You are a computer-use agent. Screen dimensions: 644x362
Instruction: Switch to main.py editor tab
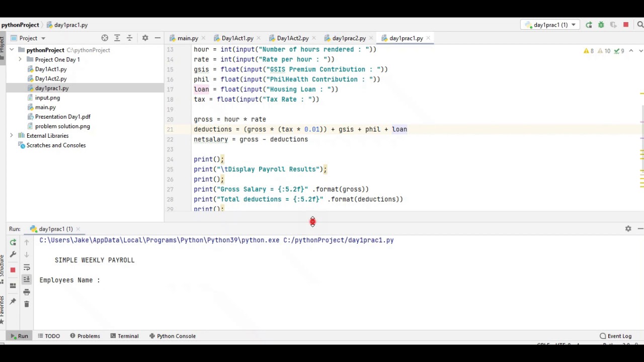pyautogui.click(x=187, y=38)
